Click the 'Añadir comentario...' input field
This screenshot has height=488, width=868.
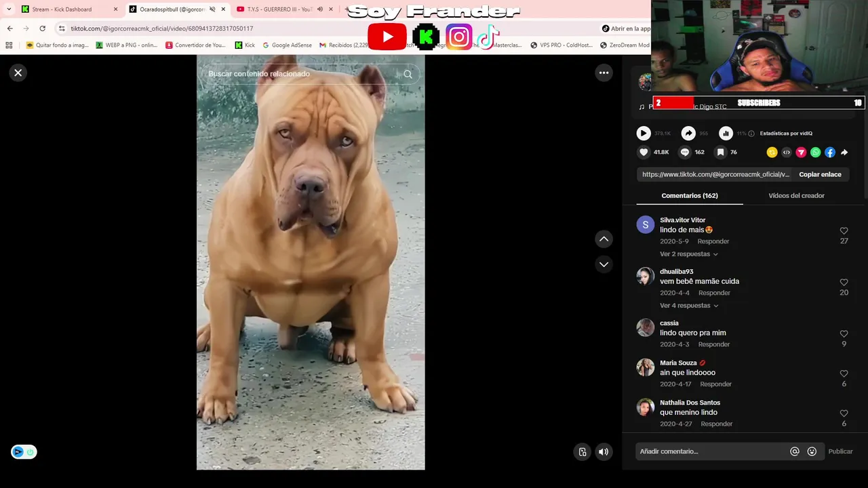pyautogui.click(x=712, y=451)
